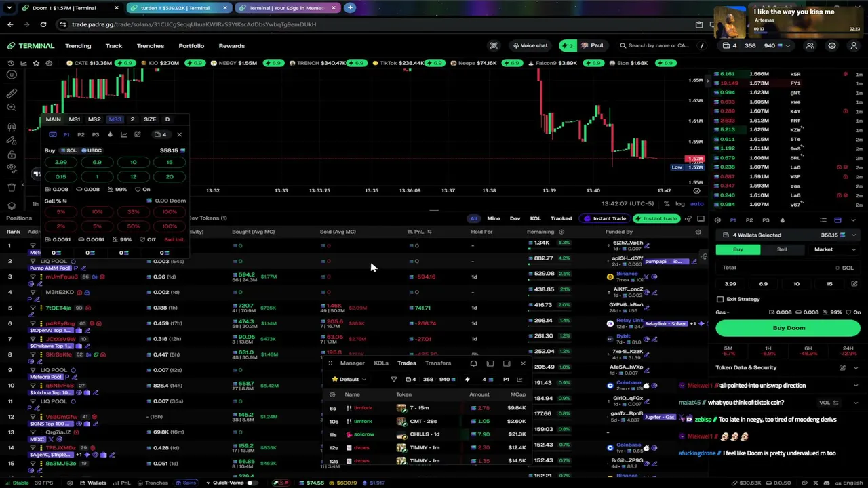The height and width of the screenshot is (488, 868).
Task: Click the Buy Doom button
Action: [x=789, y=328]
